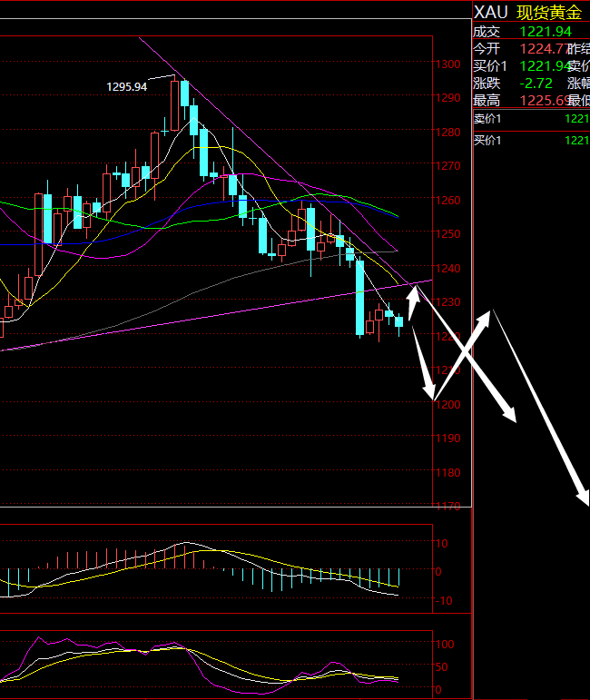Click the oscillator axis label 100
The image size is (590, 700).
[x=445, y=645]
